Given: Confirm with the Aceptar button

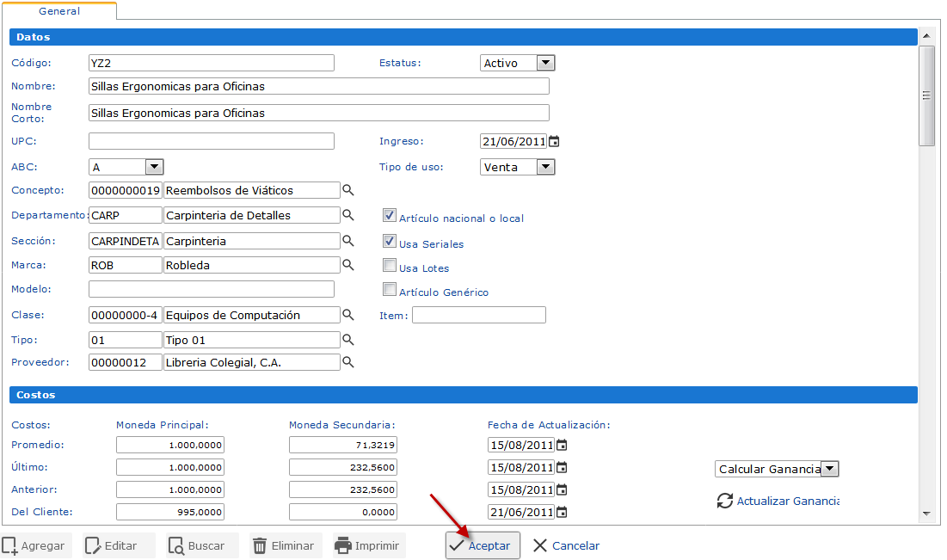Looking at the screenshot, I should pyautogui.click(x=483, y=545).
